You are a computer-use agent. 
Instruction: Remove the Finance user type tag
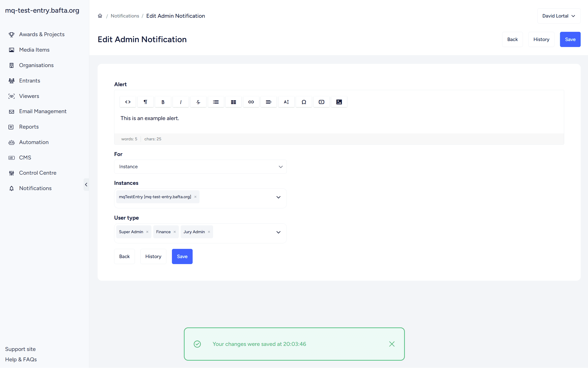click(x=174, y=232)
